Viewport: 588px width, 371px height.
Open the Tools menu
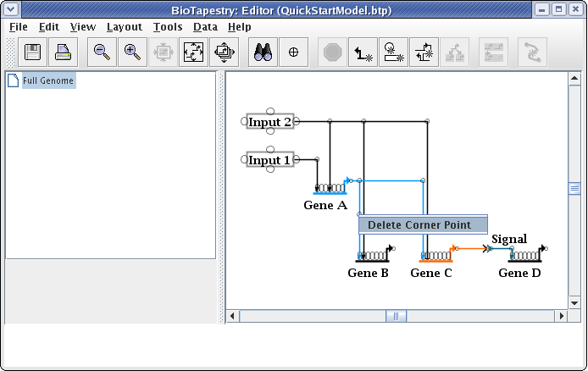tap(168, 26)
